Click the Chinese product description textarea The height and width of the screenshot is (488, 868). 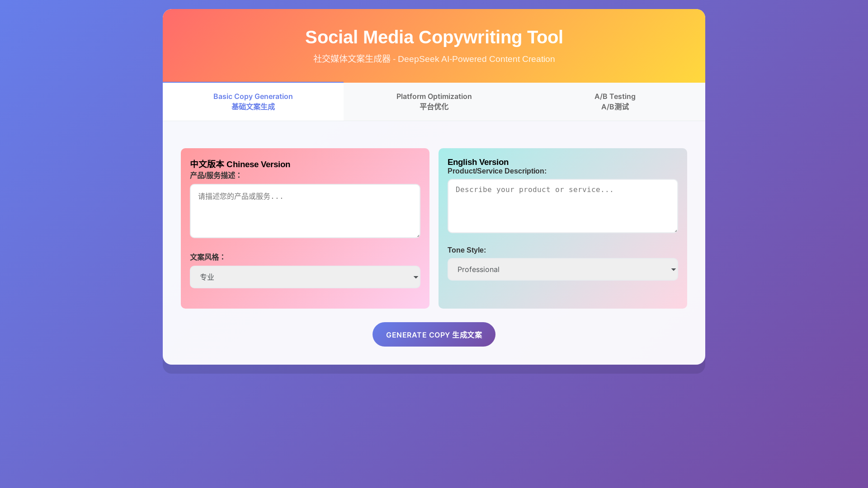point(305,211)
